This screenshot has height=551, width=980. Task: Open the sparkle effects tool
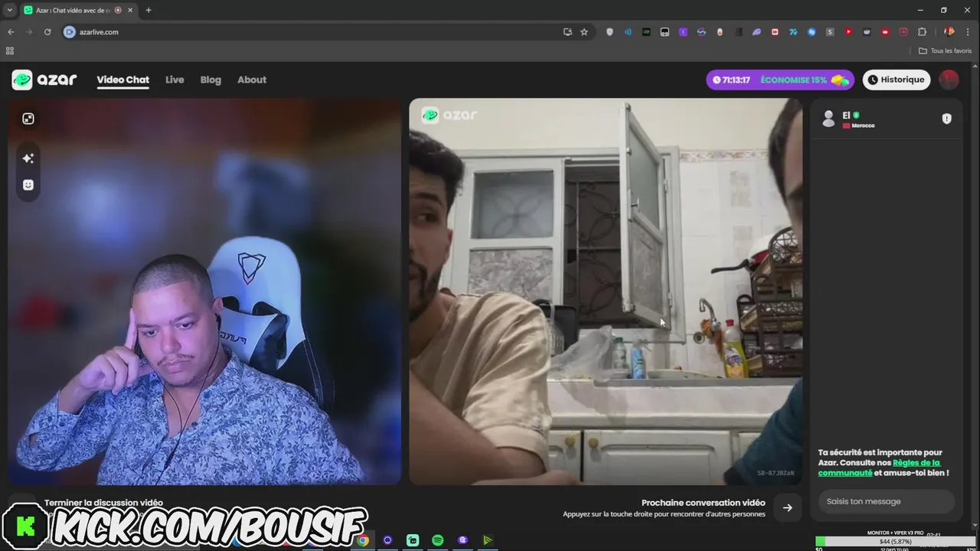coord(28,158)
